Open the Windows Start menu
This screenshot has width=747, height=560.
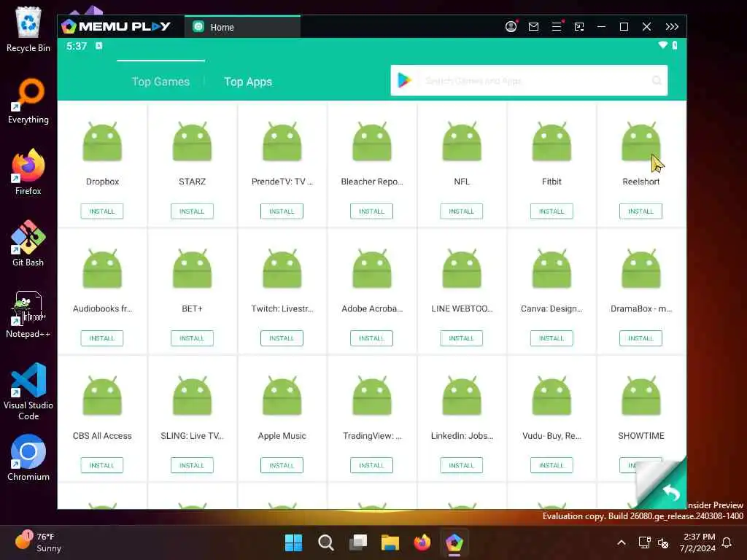(x=293, y=542)
